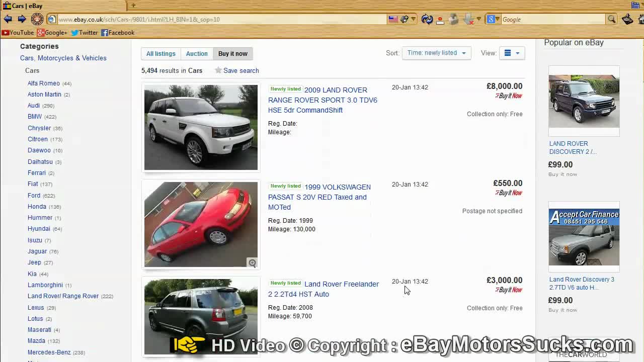Screen dimensions: 644x362
Task: Click the enlarge magnifier on red Passat photo
Action: [252, 262]
